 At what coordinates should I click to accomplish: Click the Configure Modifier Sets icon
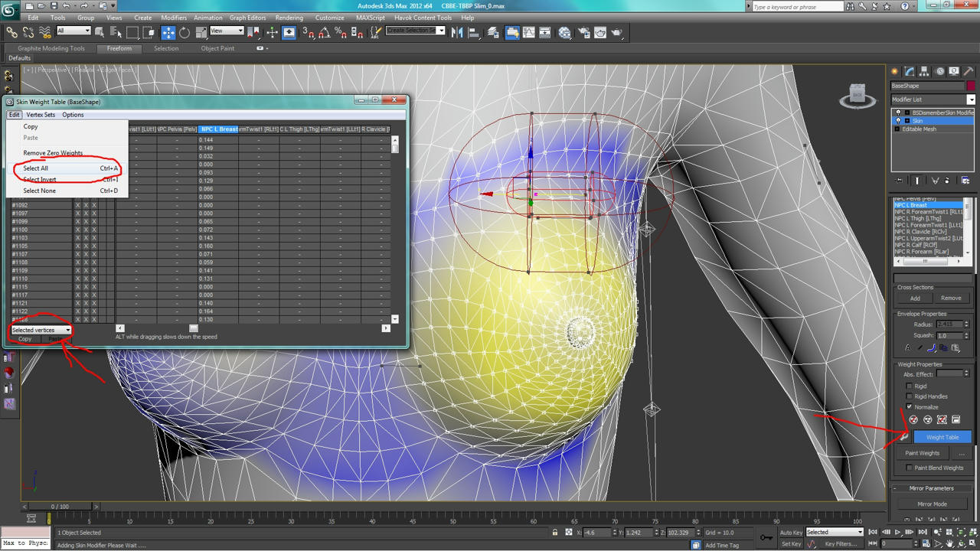pyautogui.click(x=965, y=181)
